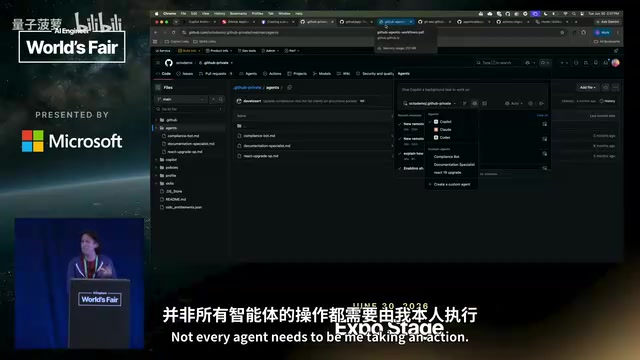Click Create a custom agent

pos(451,184)
